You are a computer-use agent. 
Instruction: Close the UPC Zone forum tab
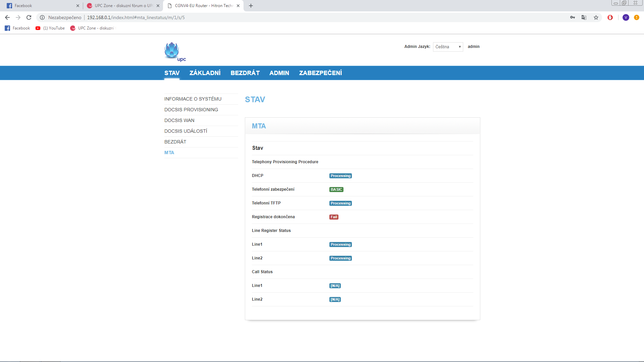pyautogui.click(x=158, y=6)
